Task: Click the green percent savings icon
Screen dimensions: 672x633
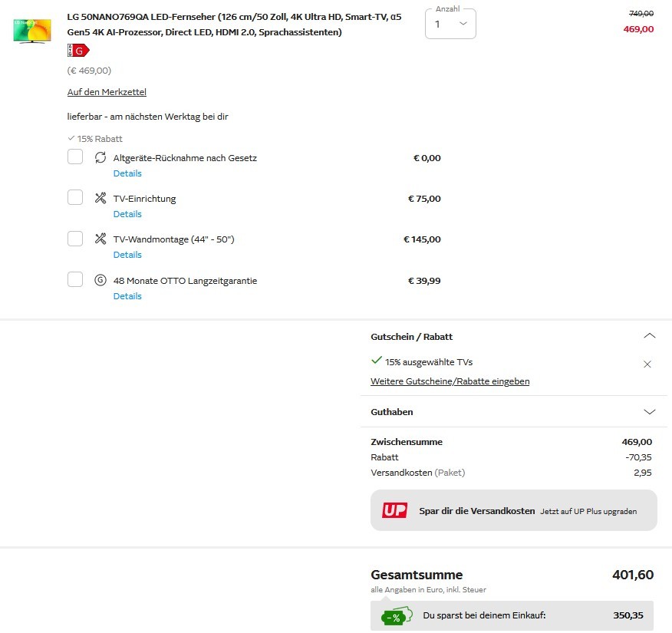Action: click(x=396, y=616)
